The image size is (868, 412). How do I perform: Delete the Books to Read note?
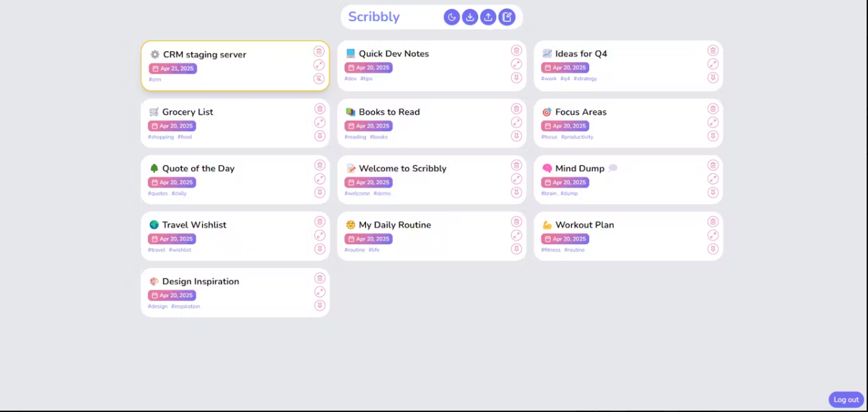(517, 109)
